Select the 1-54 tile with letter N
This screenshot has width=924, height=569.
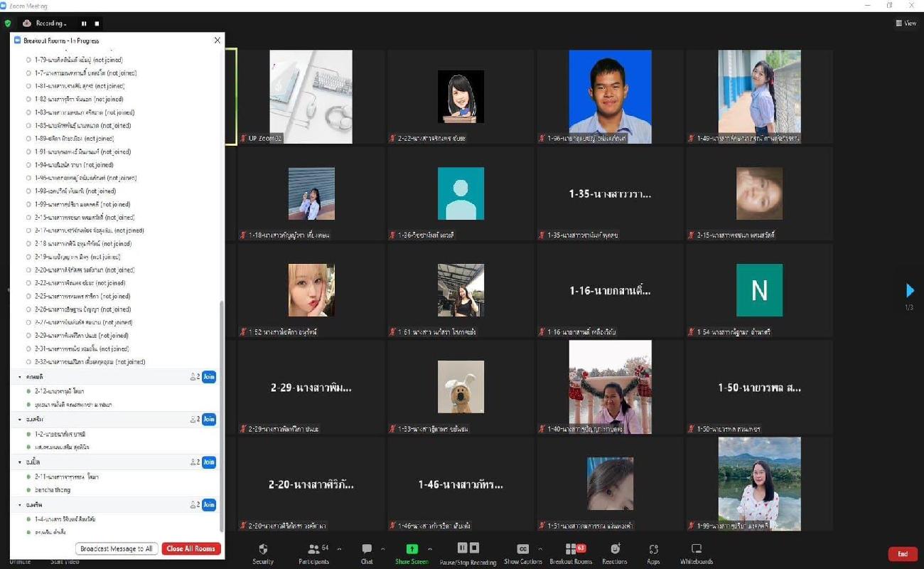pyautogui.click(x=759, y=290)
